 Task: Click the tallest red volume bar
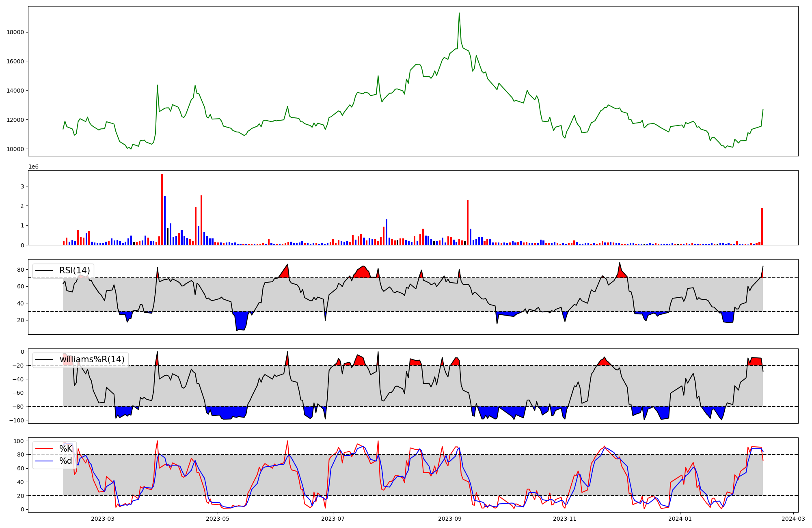[162, 209]
